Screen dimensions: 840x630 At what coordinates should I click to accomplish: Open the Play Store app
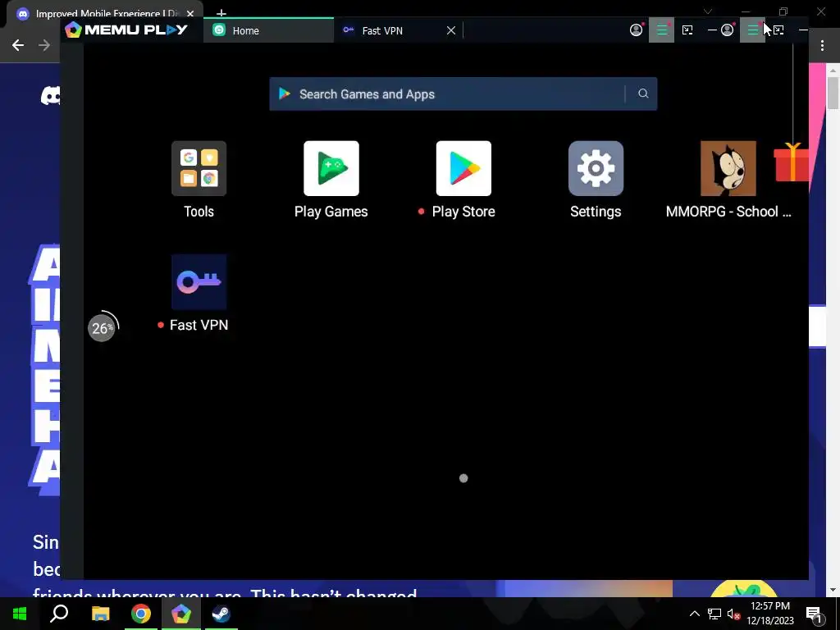click(463, 168)
